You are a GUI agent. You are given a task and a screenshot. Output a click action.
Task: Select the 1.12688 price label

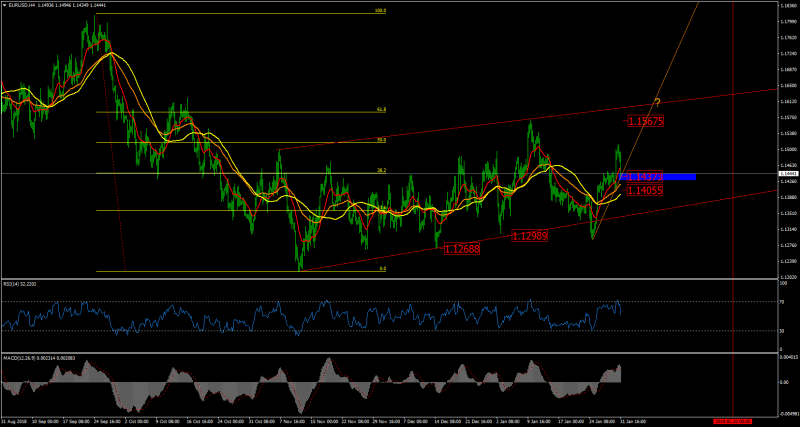click(x=462, y=249)
